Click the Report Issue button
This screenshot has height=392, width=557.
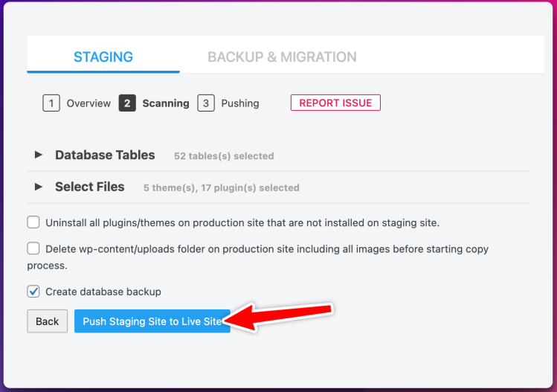[335, 103]
